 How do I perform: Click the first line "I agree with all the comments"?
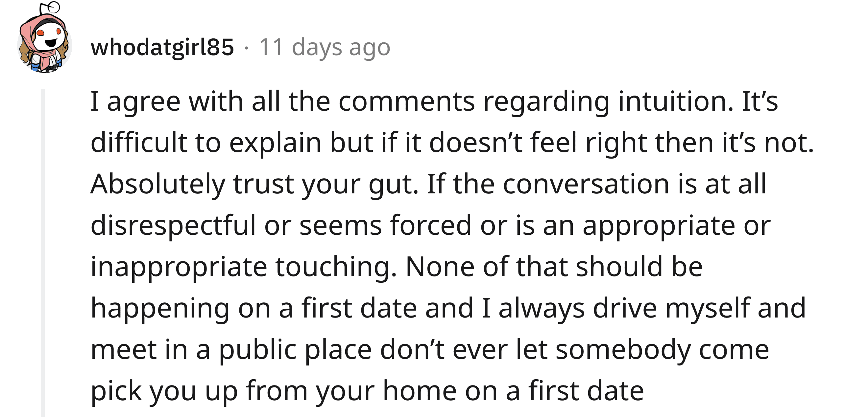pos(434,102)
